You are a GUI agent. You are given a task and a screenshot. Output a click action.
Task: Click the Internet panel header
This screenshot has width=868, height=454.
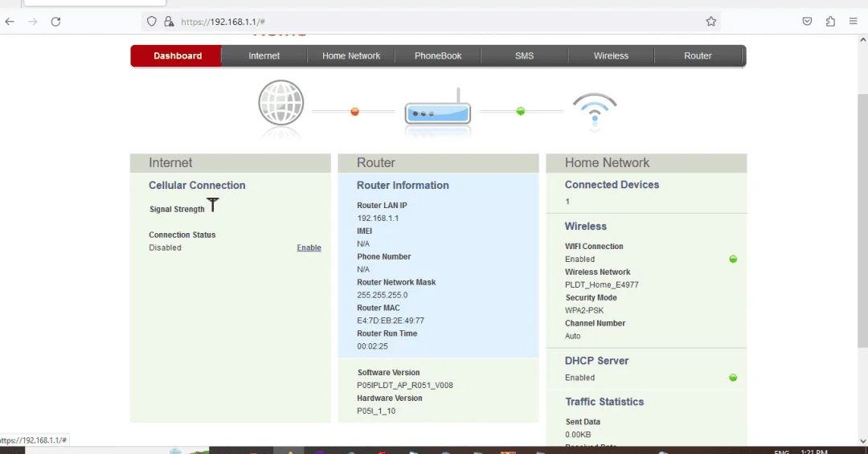(231, 163)
